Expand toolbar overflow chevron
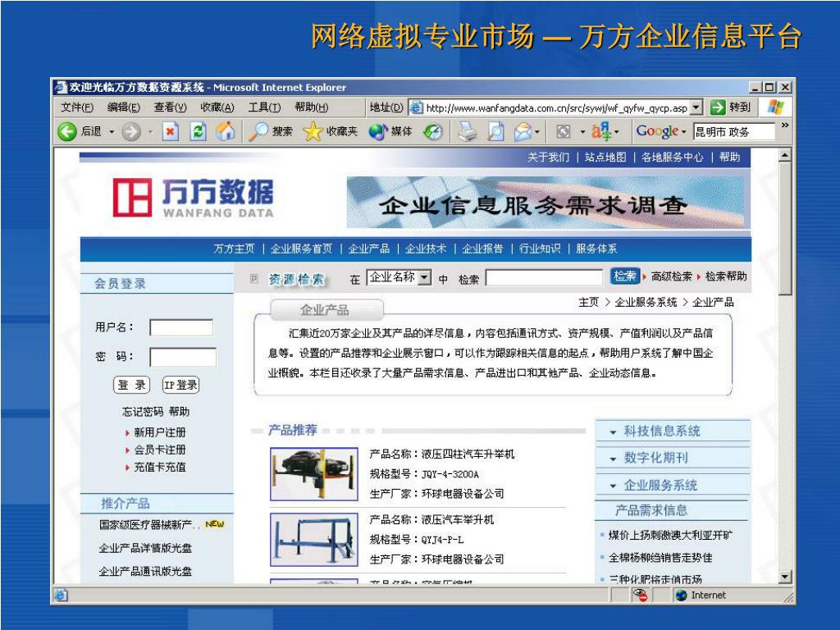The height and width of the screenshot is (630, 840). click(x=785, y=125)
